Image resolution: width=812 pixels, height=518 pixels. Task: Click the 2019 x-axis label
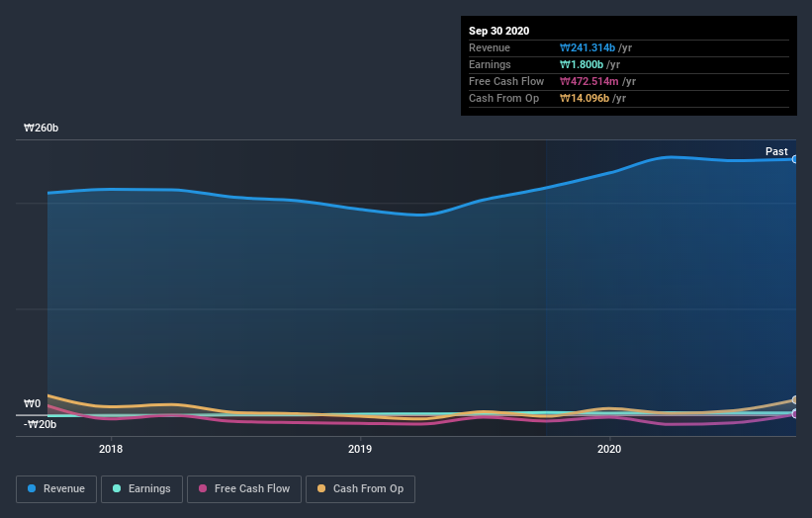click(x=360, y=449)
